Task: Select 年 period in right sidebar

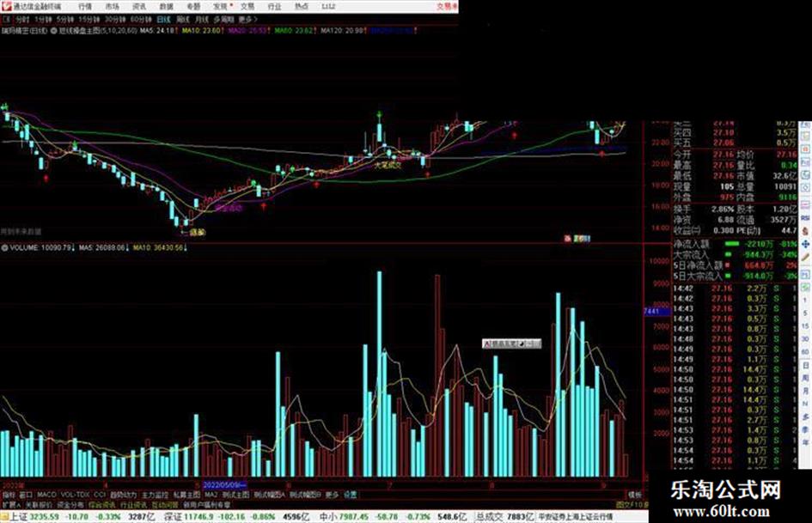Action: 805,443
